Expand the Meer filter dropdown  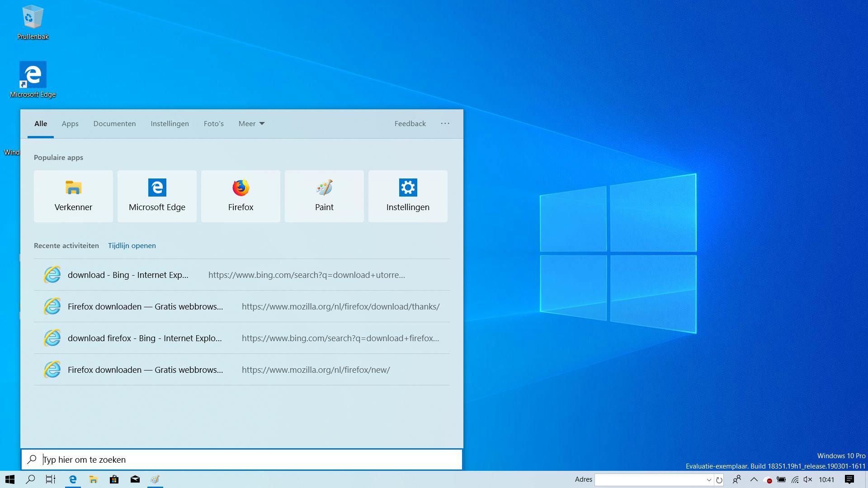point(251,123)
